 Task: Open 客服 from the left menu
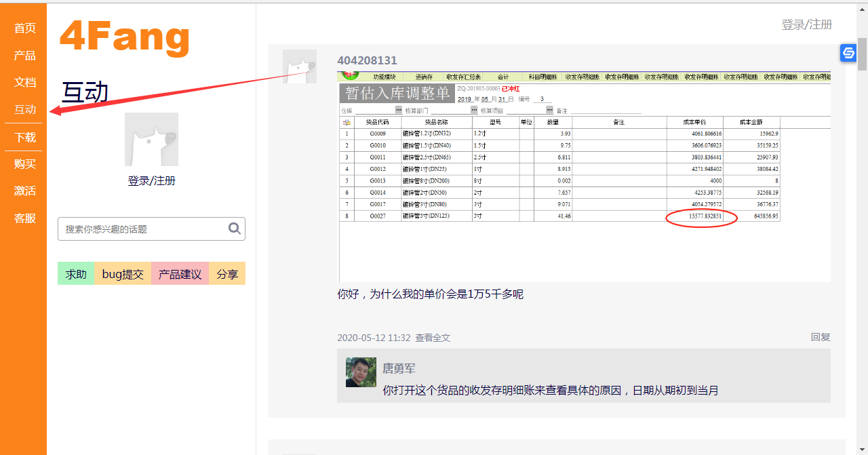25,218
